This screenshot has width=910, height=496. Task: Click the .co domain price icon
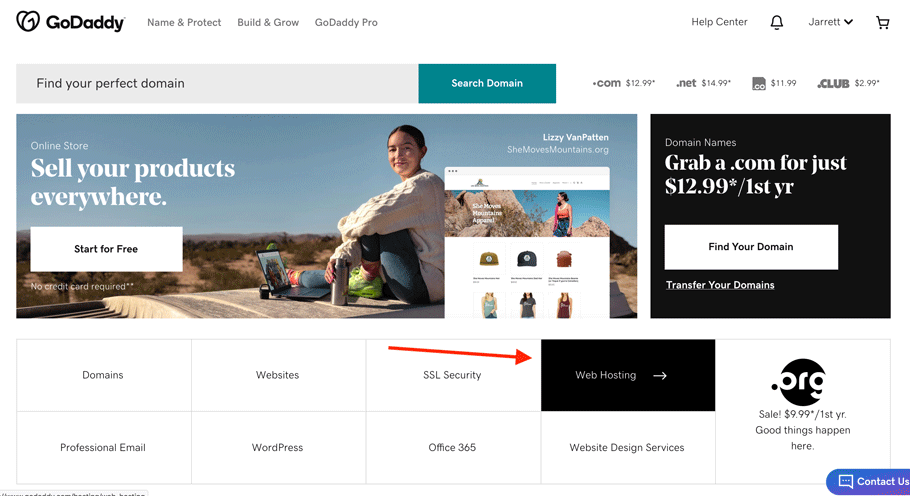click(759, 84)
